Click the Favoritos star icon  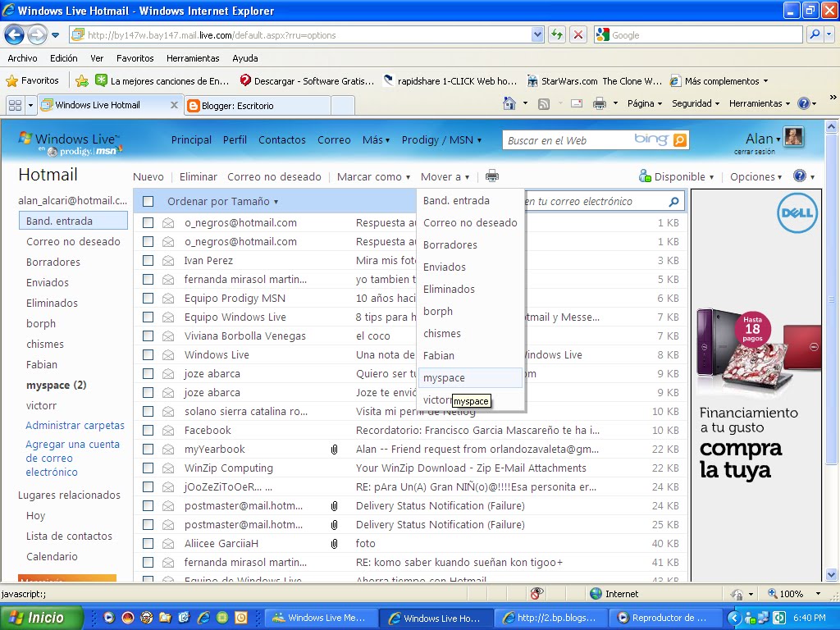(x=11, y=81)
